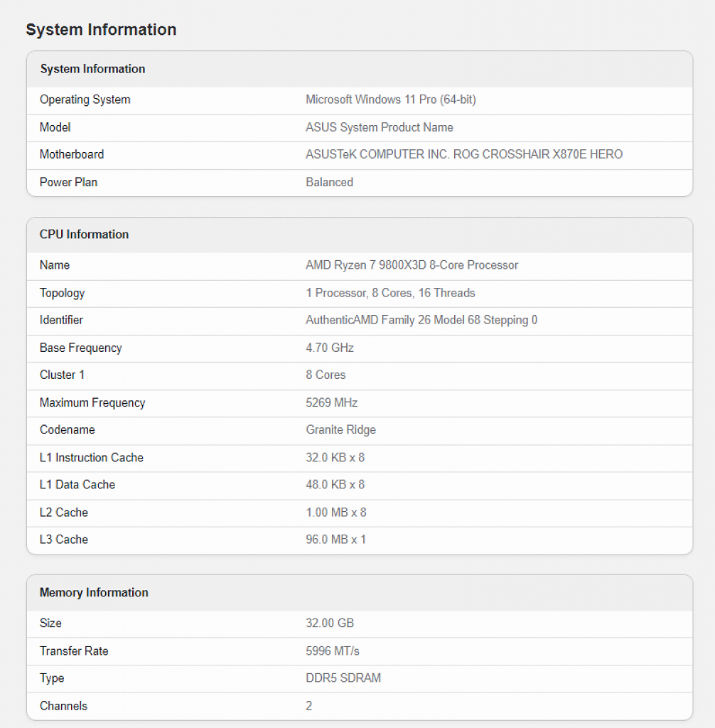Select the 'DDR5 SDRAM' value

343,678
